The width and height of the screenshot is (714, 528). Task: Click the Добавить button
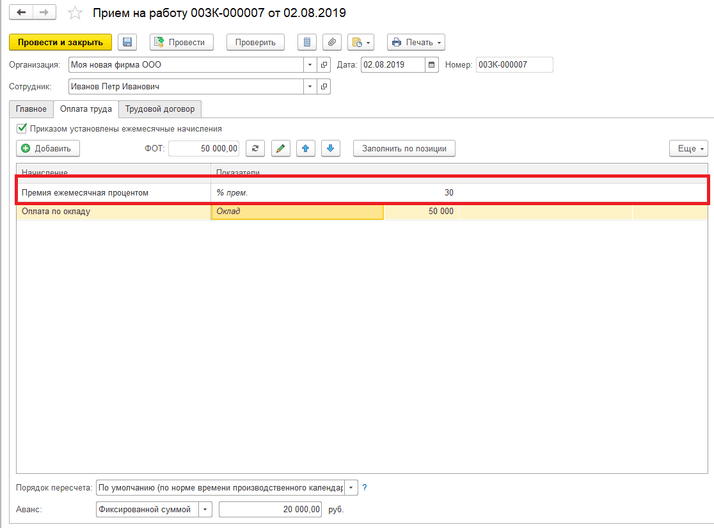tap(47, 148)
